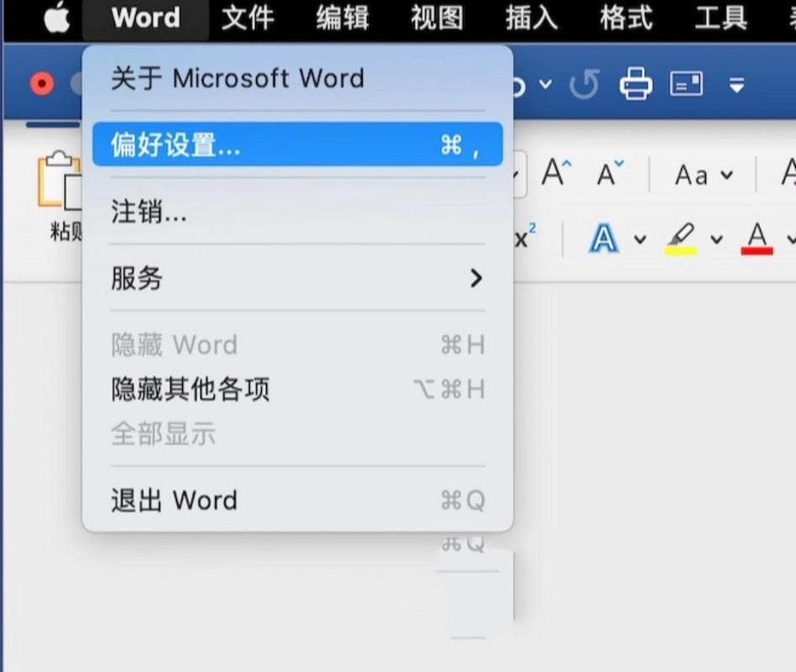Apply superscript formatting

(x=526, y=236)
